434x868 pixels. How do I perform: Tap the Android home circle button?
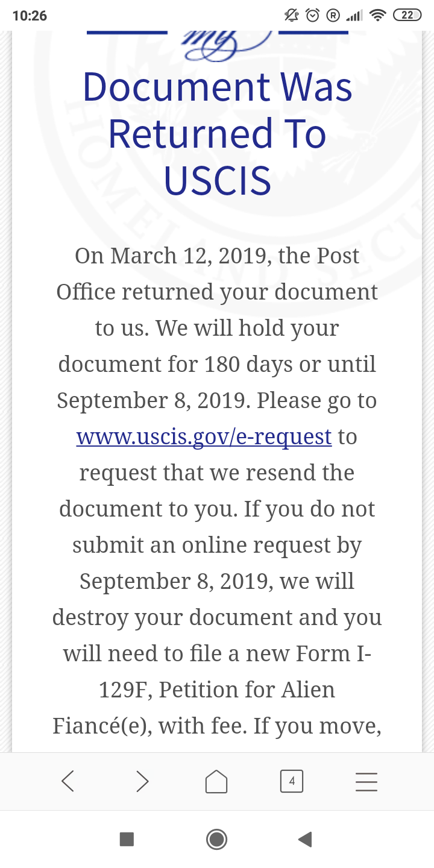[216, 839]
